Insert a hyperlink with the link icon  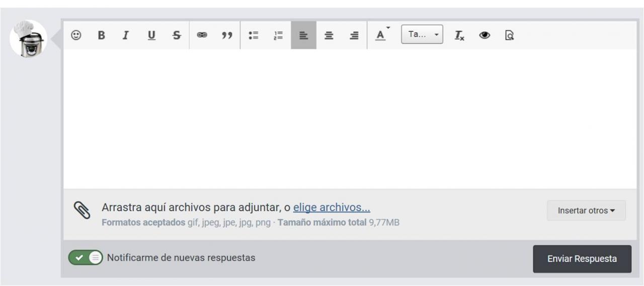point(202,35)
